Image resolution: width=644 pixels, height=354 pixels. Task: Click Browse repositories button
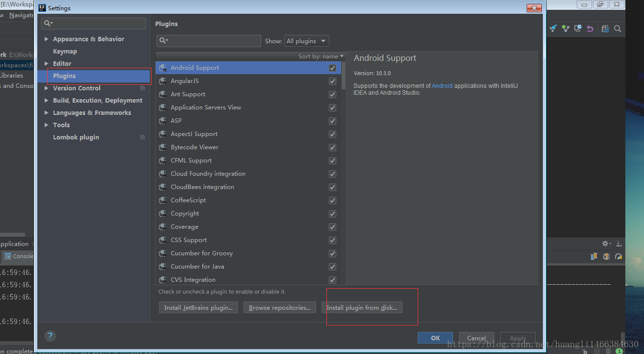(x=280, y=308)
